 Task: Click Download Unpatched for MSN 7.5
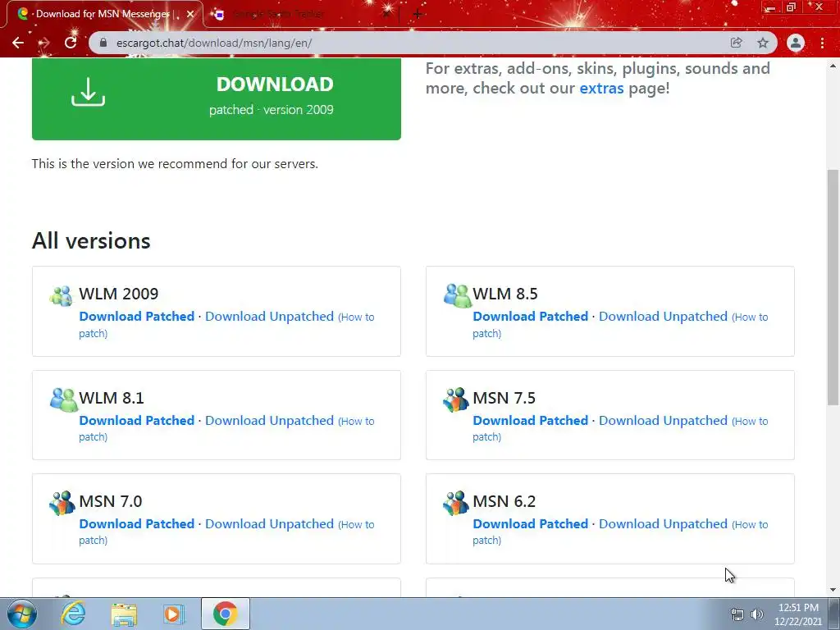[663, 421]
